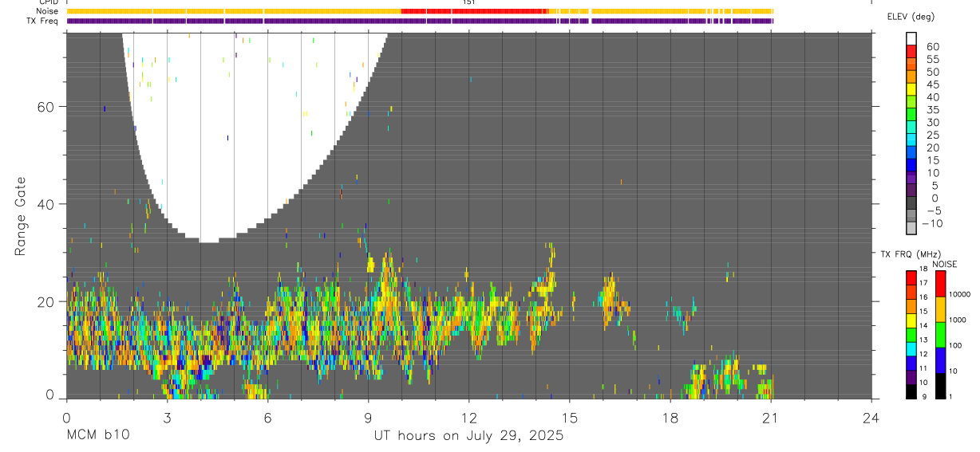Click the 30 label on the elevation scale

pyautogui.click(x=932, y=122)
